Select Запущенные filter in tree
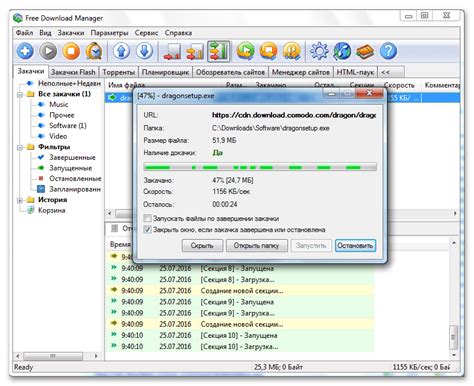The height and width of the screenshot is (386, 474). [70, 168]
